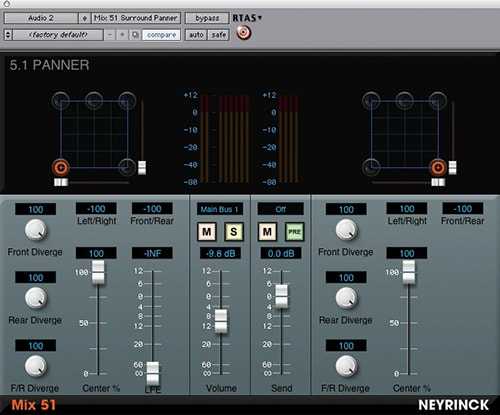
Task: Click the left panner's vertical front/rear slider handle
Action: pos(142,167)
